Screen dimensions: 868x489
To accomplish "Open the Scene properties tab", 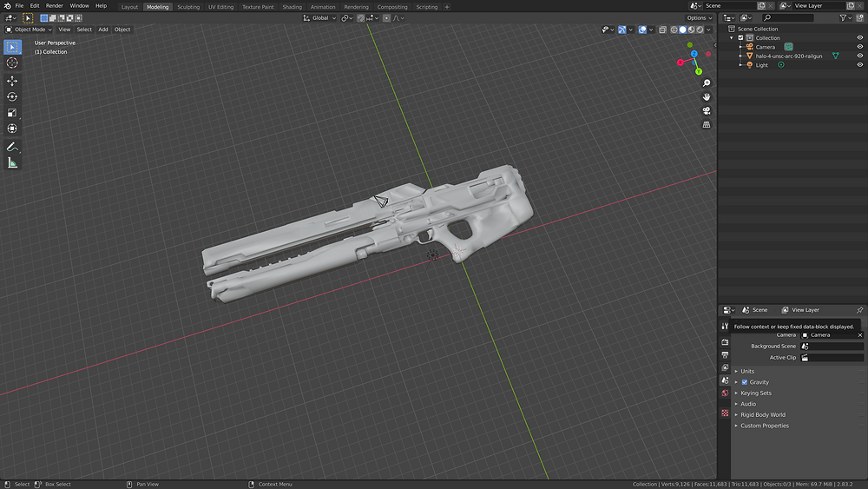I will coord(725,380).
